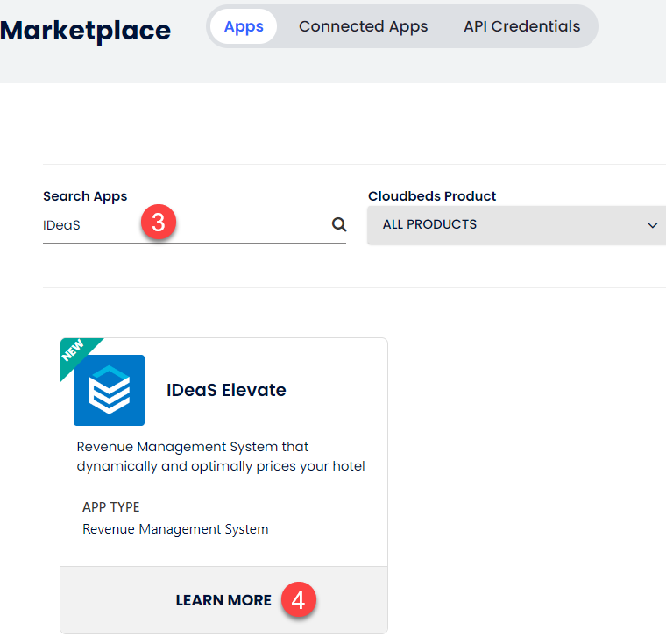Open the ALL PRODUCTS dropdown
Screen dimensions: 666x644
click(517, 225)
